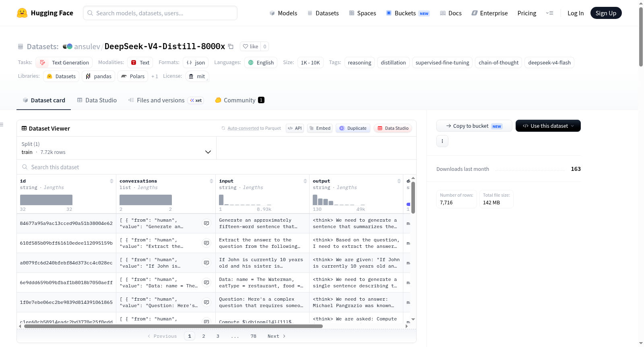
Task: Go to Next page of rows
Action: 277,336
